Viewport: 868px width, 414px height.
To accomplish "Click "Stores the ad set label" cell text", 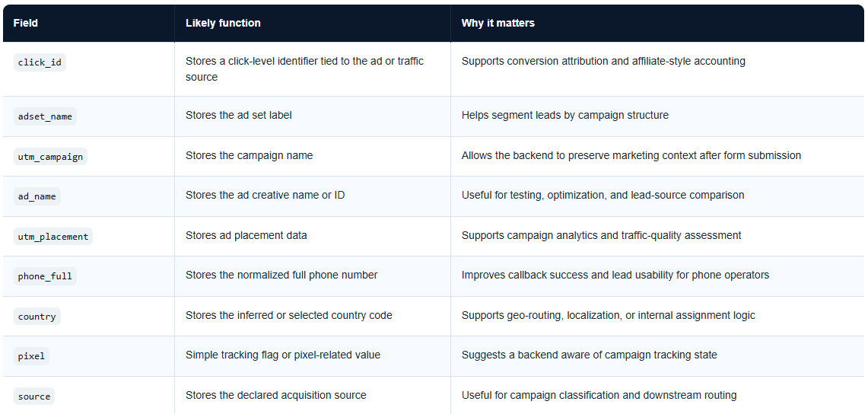I will tap(238, 115).
